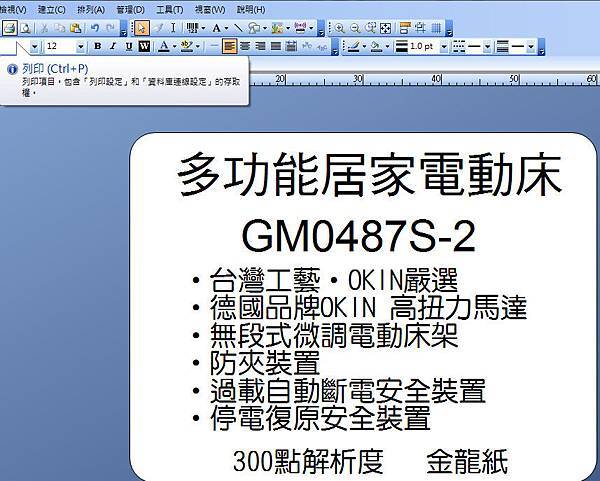Expand the barcode tool dropdown arrow

point(203,28)
